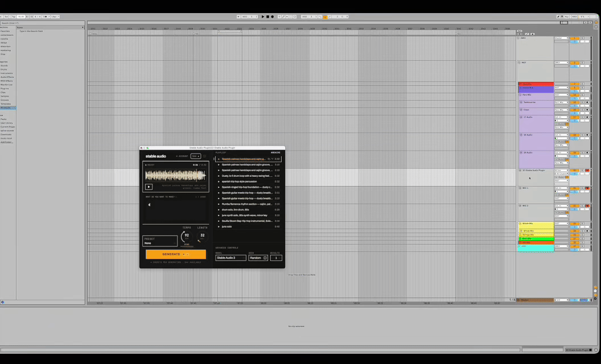
Task: Select Drums in browser categories
Action: coord(4,69)
